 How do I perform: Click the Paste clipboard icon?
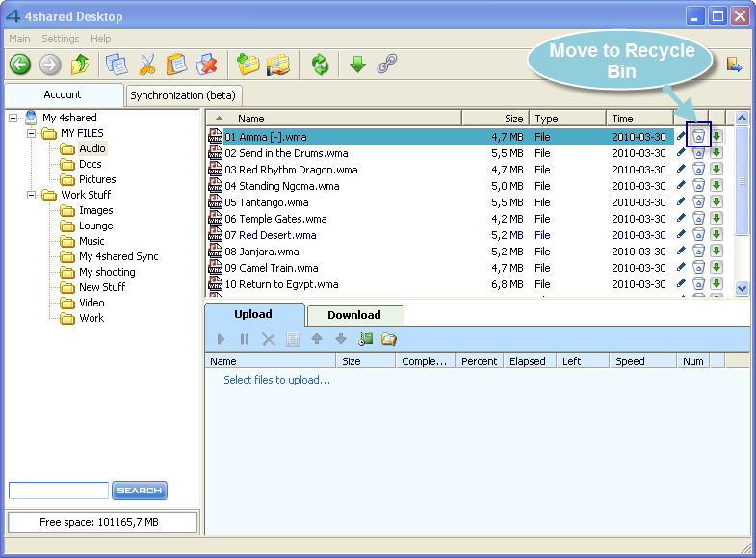[x=176, y=65]
